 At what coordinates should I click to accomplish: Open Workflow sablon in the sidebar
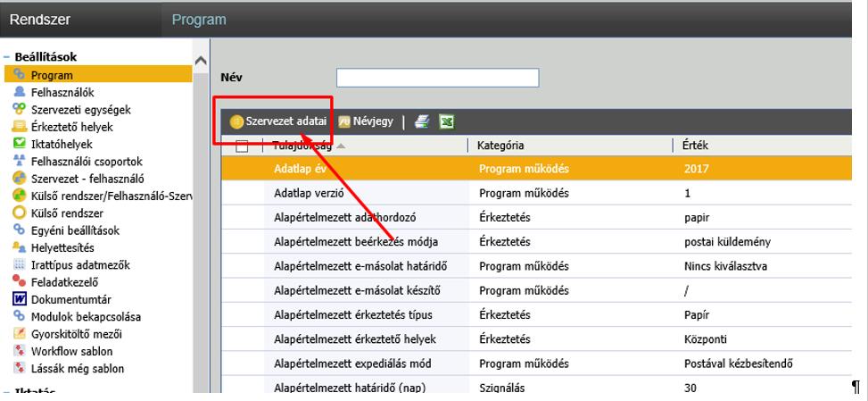coord(71,351)
